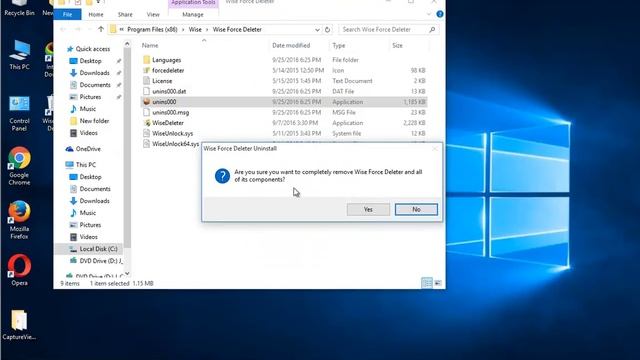Select the WiseDeleter application icon

click(x=147, y=123)
